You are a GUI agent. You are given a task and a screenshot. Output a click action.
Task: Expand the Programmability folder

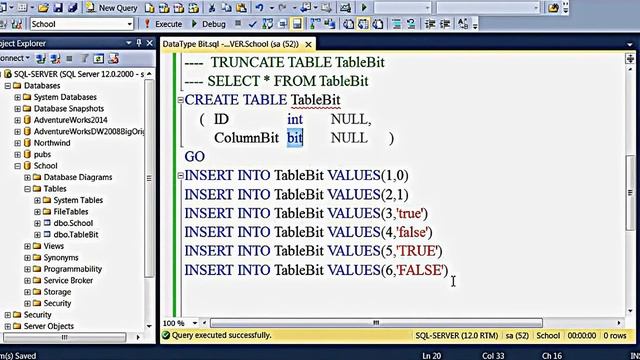[x=27, y=269]
